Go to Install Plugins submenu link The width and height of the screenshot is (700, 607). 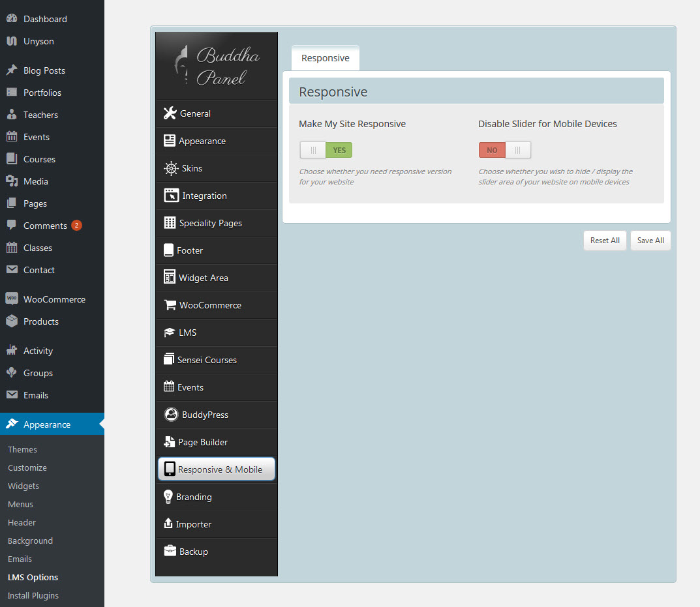[33, 595]
